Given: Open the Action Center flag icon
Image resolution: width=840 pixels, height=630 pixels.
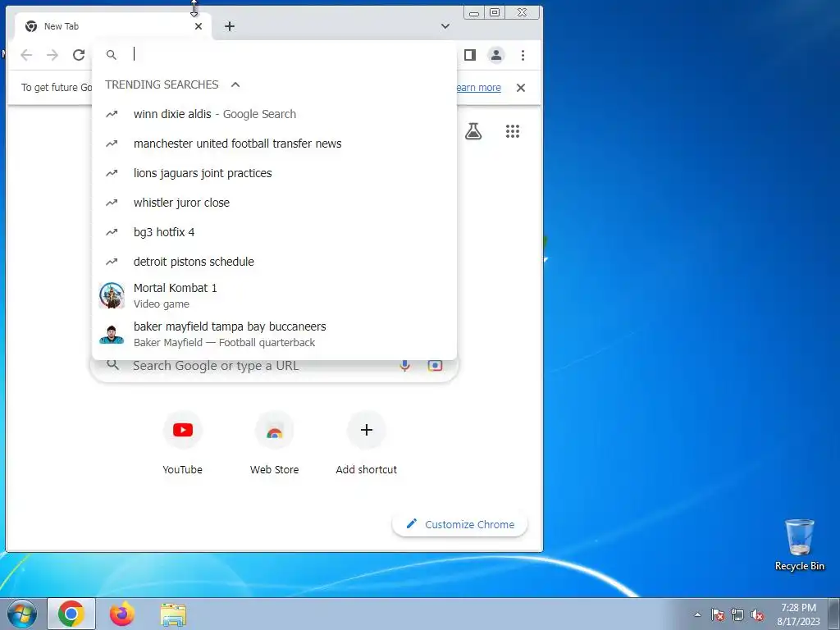Looking at the screenshot, I should point(718,614).
